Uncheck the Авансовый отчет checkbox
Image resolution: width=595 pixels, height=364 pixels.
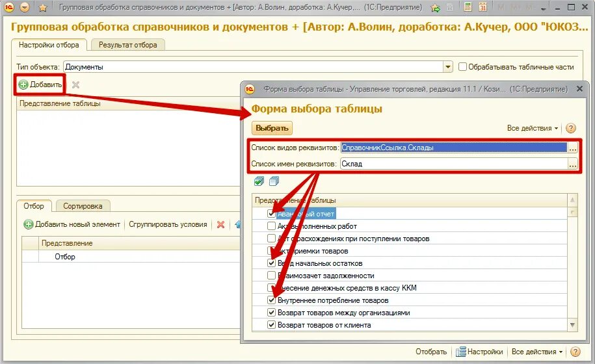[x=271, y=213]
